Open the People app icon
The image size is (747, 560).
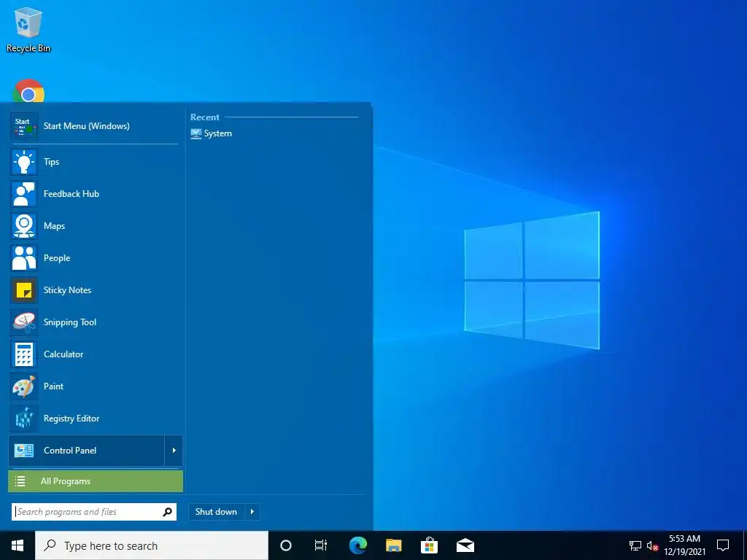tap(24, 258)
